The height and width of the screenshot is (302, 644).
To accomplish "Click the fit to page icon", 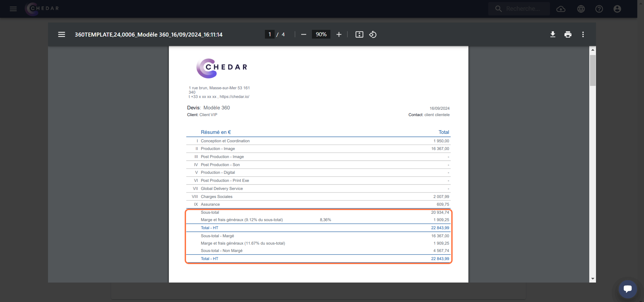I will pyautogui.click(x=359, y=35).
